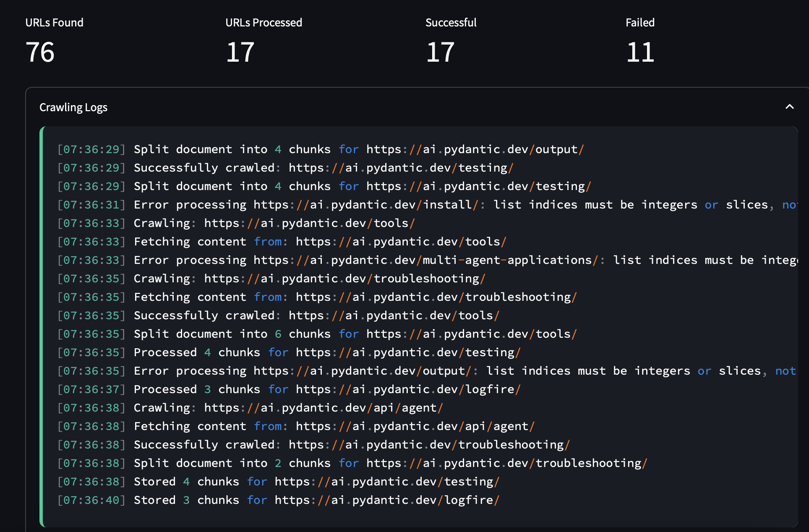The image size is (809, 532).
Task: Click the install/ error processing log line
Action: click(x=427, y=205)
